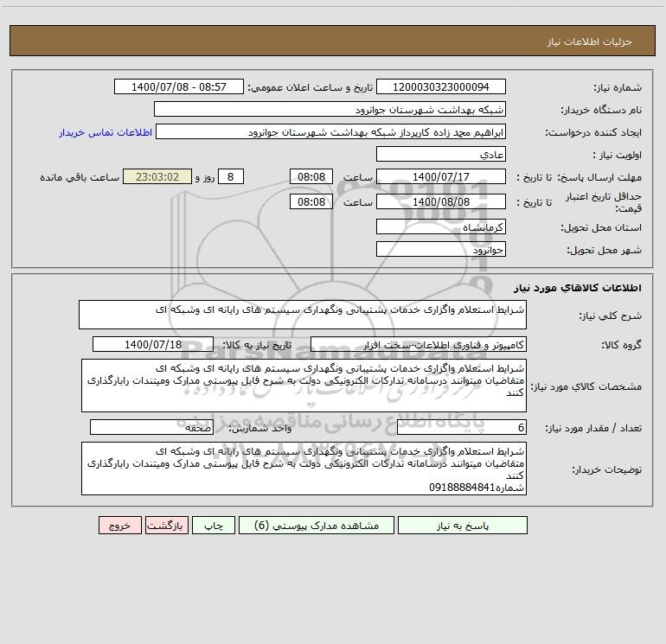Click remaining time counter 23:03:02
The height and width of the screenshot is (644, 666).
pyautogui.click(x=157, y=176)
